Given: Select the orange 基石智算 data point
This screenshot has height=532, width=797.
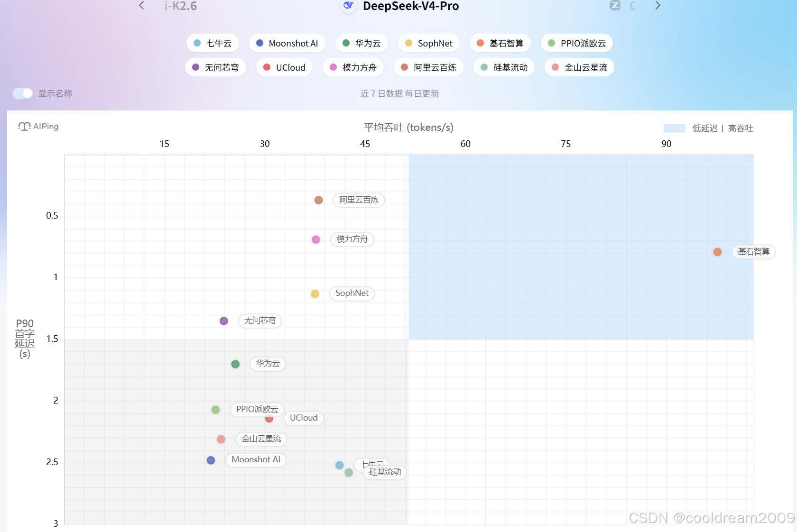Looking at the screenshot, I should click(717, 252).
